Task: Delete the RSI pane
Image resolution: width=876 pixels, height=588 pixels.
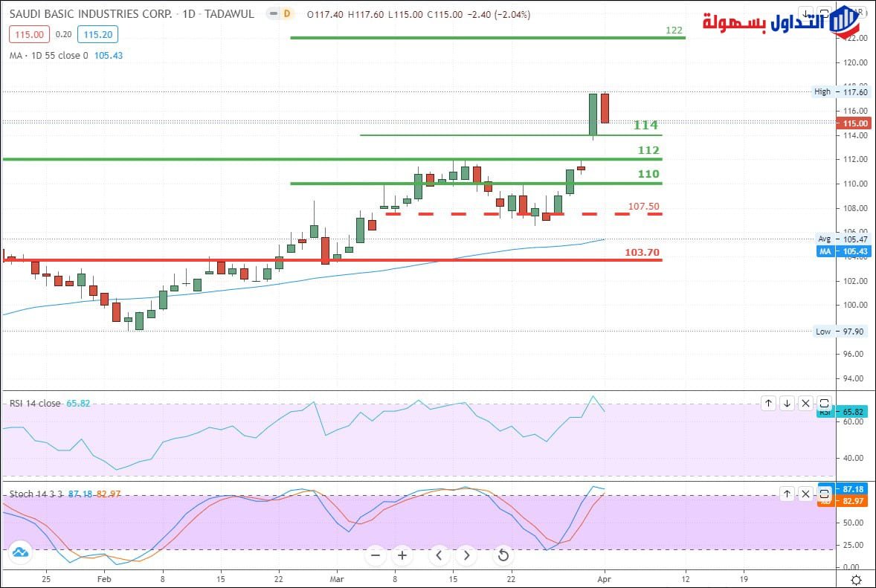Action: click(x=805, y=403)
